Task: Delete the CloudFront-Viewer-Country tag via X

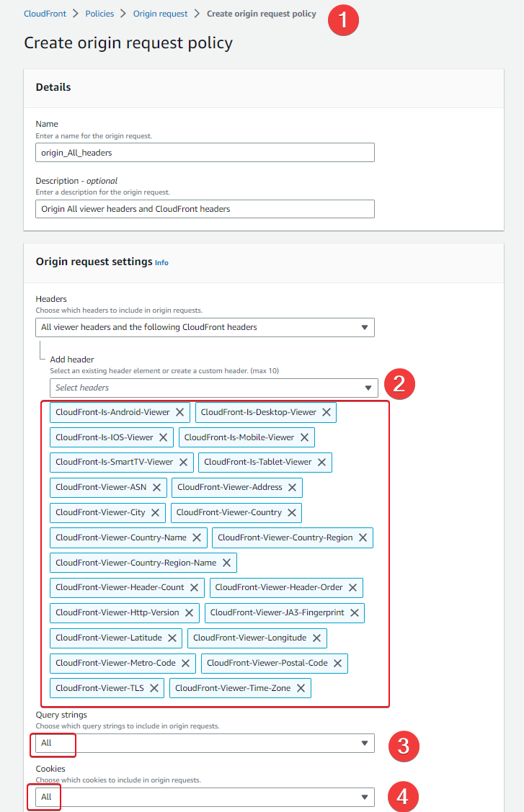Action: (x=292, y=513)
